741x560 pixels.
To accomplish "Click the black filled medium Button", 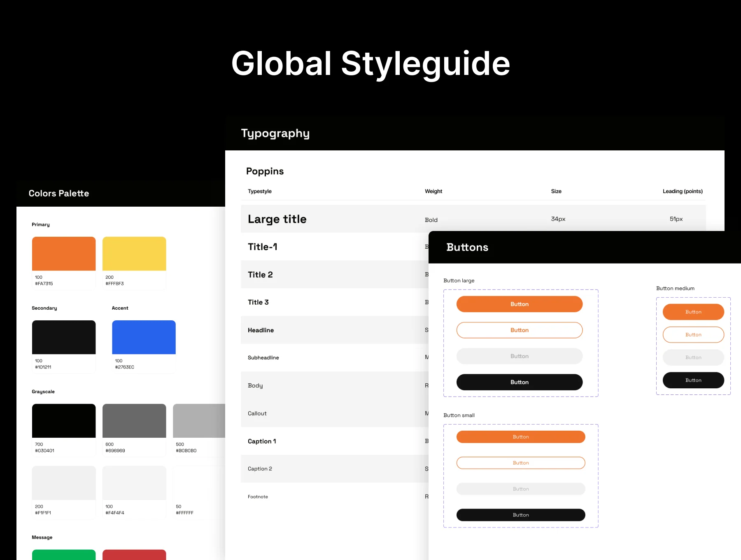I will coord(693,380).
